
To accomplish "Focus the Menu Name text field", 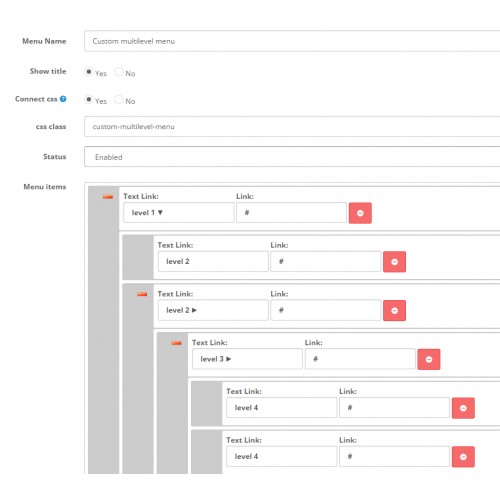I will point(292,41).
